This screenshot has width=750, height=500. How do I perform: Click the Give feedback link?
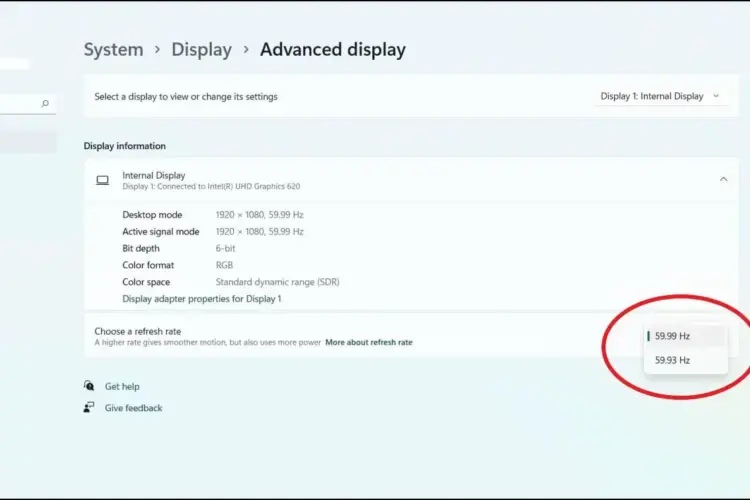click(x=133, y=408)
